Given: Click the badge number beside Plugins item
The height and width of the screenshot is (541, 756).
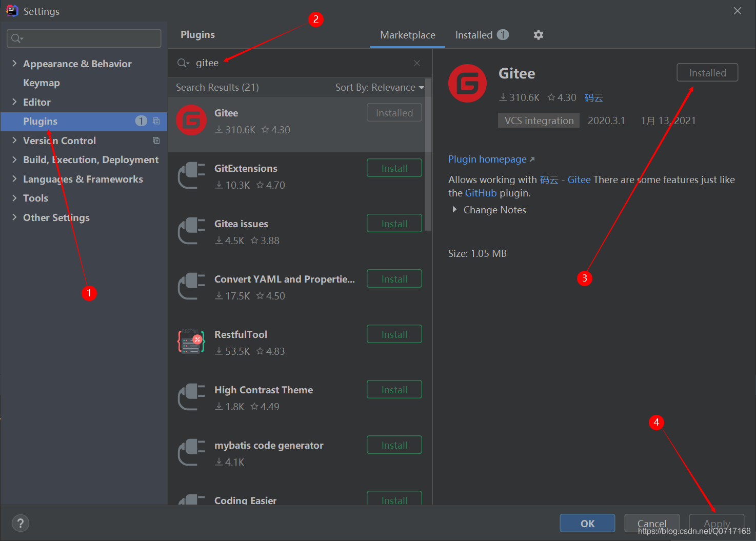Looking at the screenshot, I should [141, 121].
